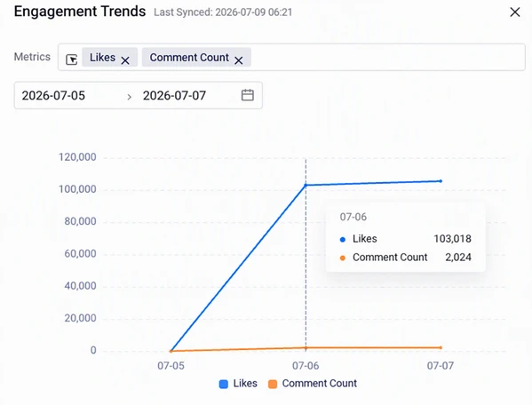
Task: Click the 07-07 x-axis label
Action: pyautogui.click(x=441, y=366)
